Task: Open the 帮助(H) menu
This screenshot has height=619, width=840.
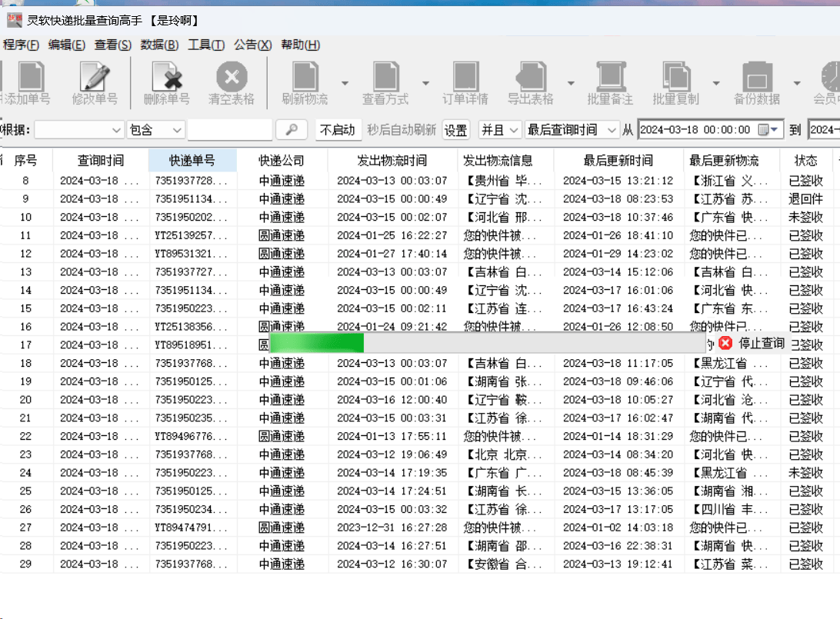Action: pyautogui.click(x=301, y=45)
